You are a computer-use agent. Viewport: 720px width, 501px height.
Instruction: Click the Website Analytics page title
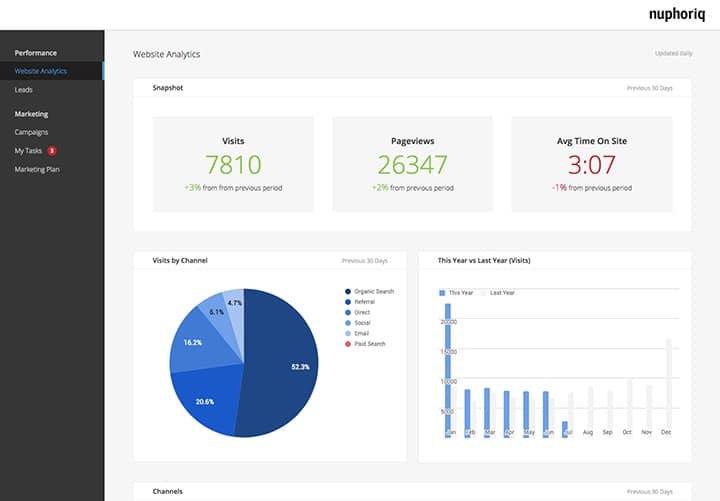point(167,54)
